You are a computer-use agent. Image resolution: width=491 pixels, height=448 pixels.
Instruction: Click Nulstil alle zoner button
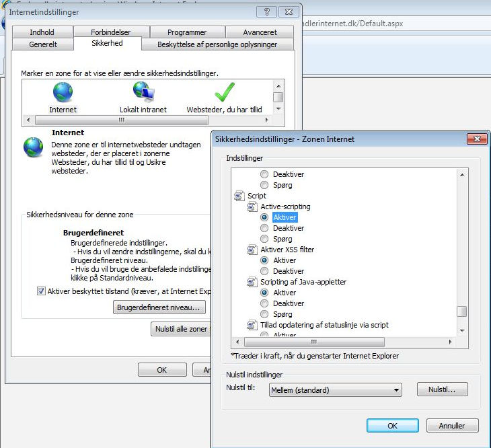pyautogui.click(x=181, y=329)
